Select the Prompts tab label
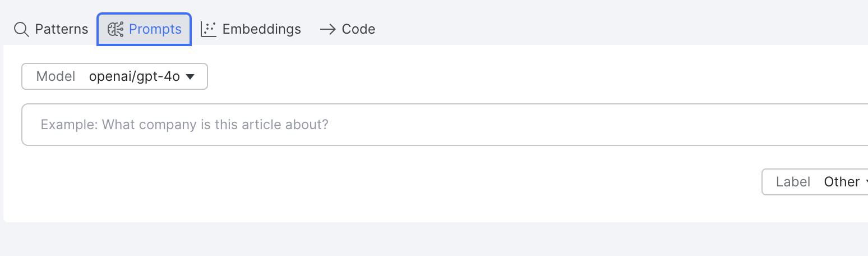This screenshot has height=256, width=868. 155,29
